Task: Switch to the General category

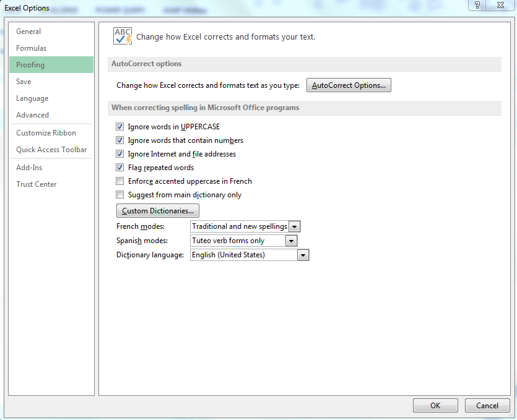Action: click(28, 32)
